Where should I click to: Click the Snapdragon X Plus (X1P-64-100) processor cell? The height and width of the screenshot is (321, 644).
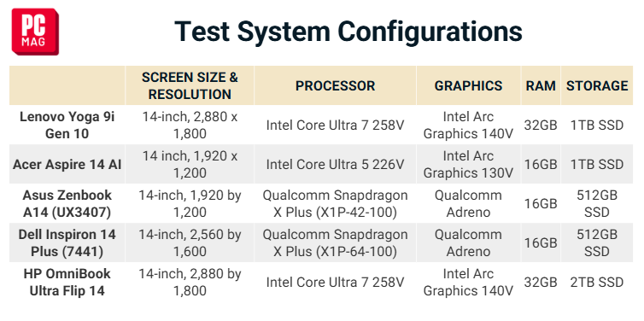click(x=335, y=243)
